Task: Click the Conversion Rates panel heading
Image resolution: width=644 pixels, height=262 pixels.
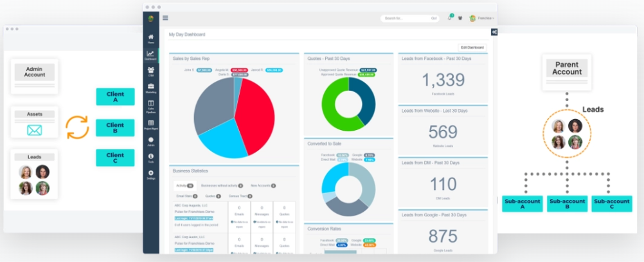Action: coord(325,229)
